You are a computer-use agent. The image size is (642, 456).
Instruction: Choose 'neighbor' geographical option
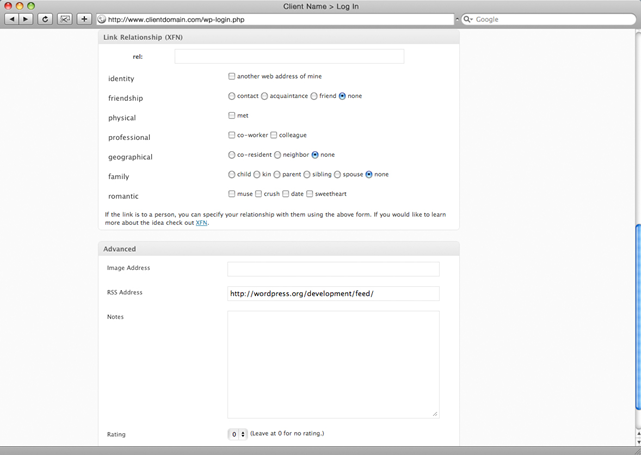coord(278,155)
